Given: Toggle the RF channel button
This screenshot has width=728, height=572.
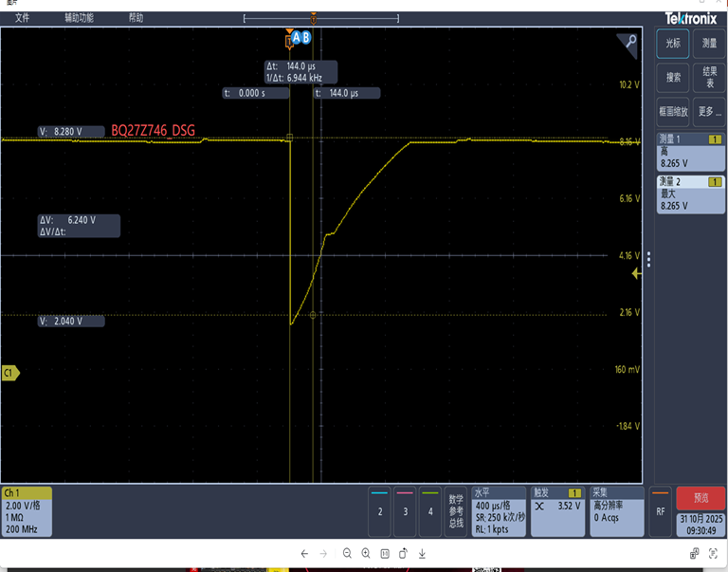Looking at the screenshot, I should (x=660, y=511).
